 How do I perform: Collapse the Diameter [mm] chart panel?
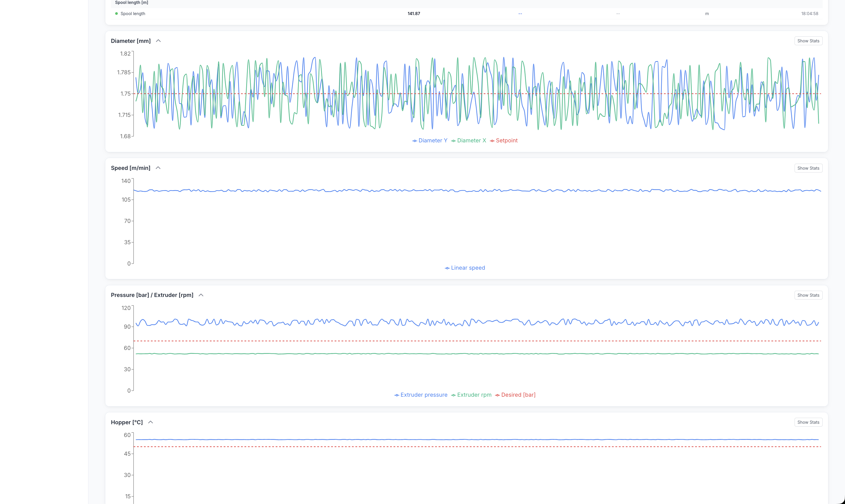pyautogui.click(x=158, y=41)
